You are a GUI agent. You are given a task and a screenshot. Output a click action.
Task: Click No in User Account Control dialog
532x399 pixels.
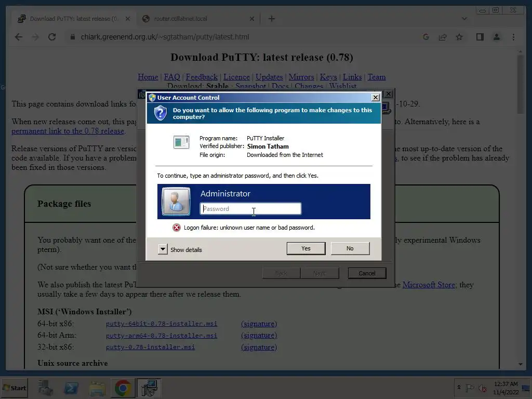pos(350,248)
